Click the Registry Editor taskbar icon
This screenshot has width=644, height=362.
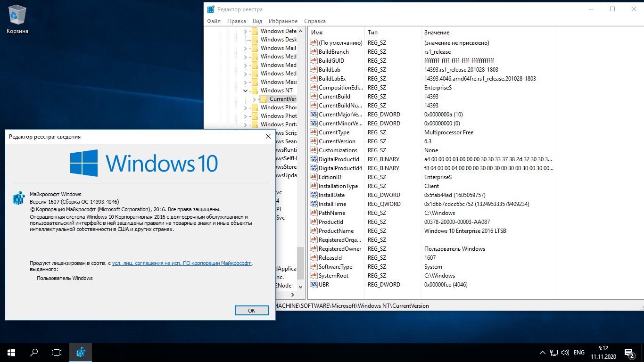[x=81, y=353]
